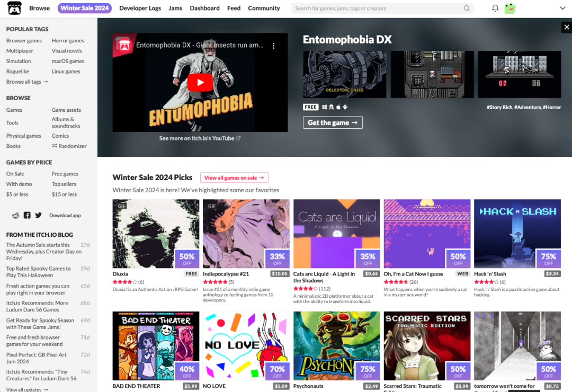This screenshot has height=392, width=572.
Task: Click the #Story Rich tag
Action: (499, 108)
